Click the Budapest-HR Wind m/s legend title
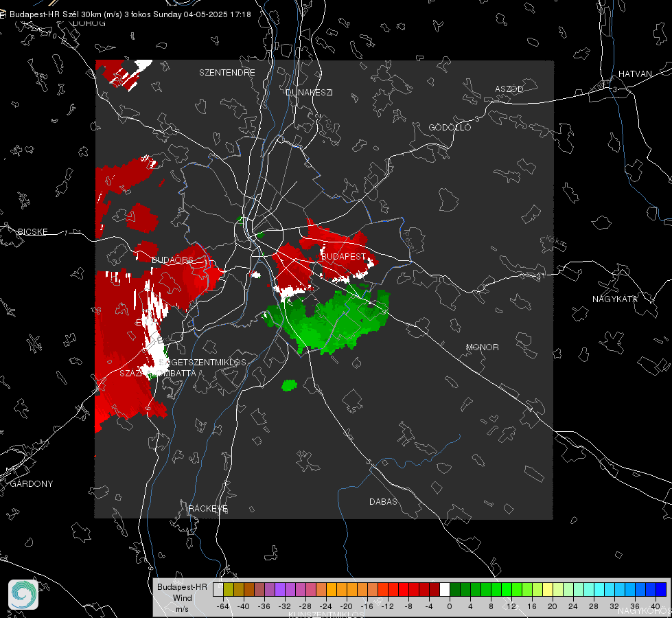The image size is (672, 618). 182,598
